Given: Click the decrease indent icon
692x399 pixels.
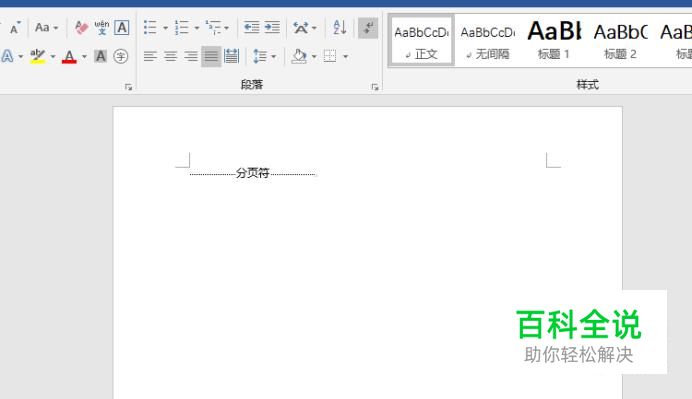Looking at the screenshot, I should point(252,28).
